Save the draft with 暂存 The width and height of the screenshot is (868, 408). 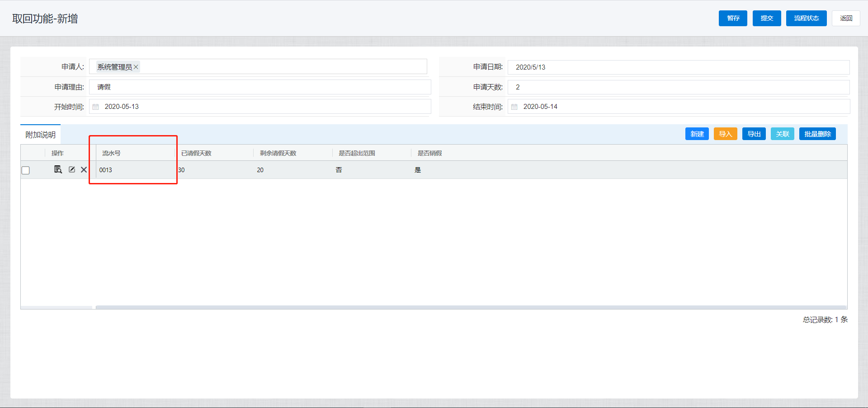click(x=733, y=18)
